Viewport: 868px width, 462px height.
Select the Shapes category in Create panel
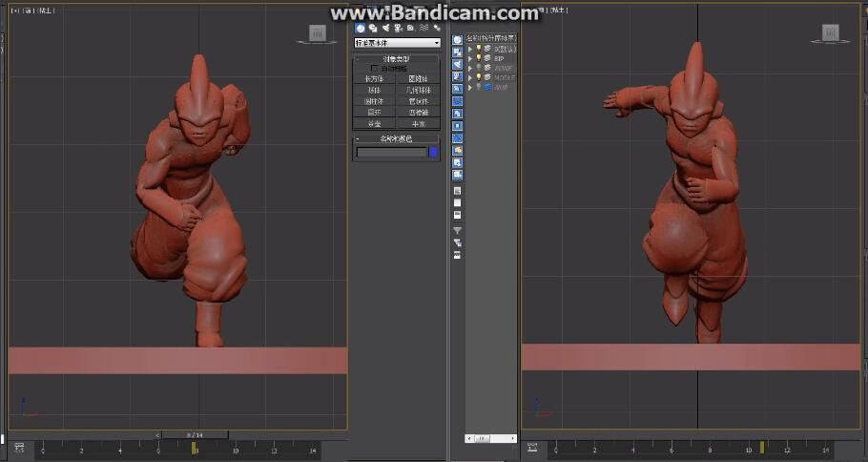click(x=373, y=29)
